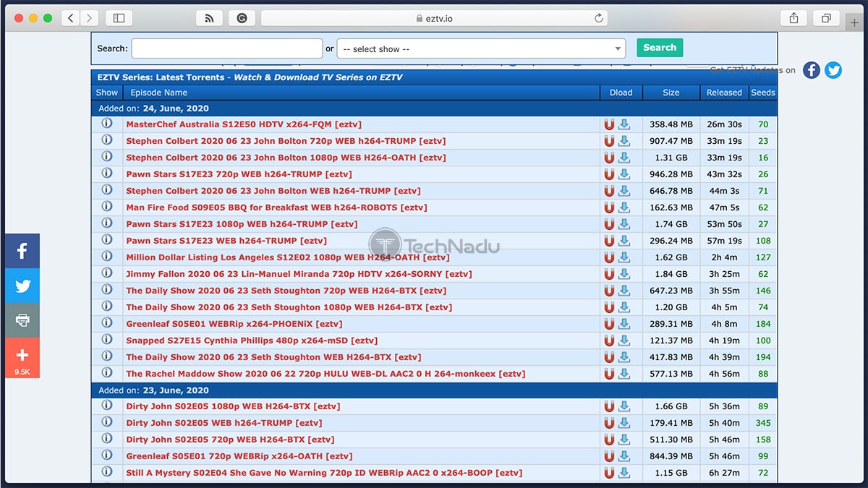Screen dimensions: 868x488
Task: Select the 4h 56m released time
Action: (725, 374)
